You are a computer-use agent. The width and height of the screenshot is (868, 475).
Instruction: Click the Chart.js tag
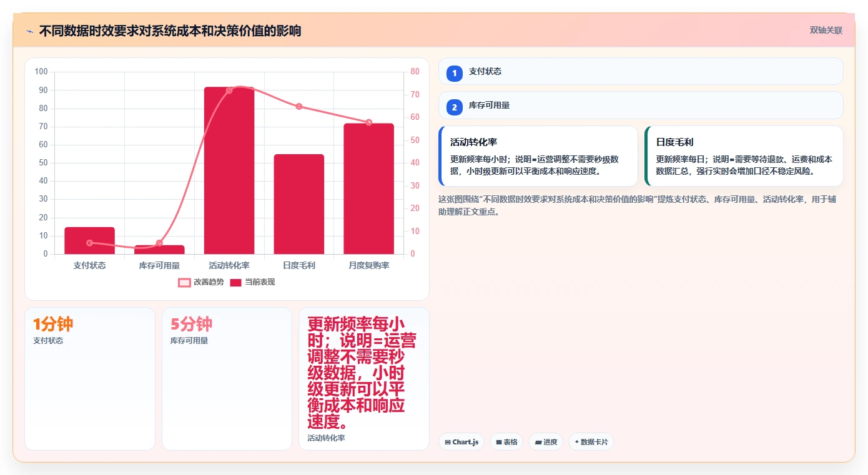[461, 442]
